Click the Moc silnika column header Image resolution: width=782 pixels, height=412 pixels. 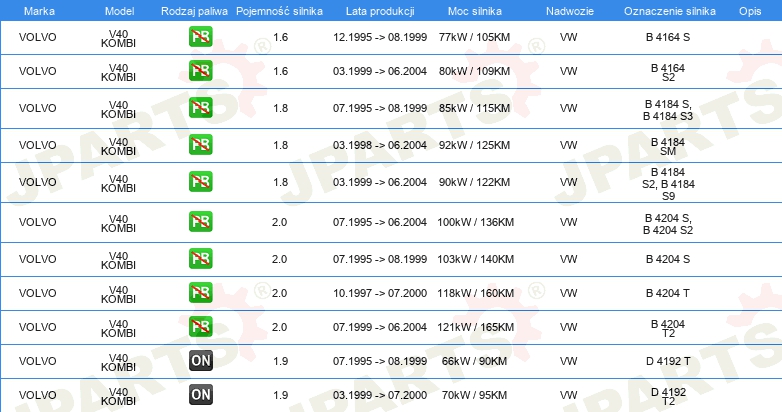[x=475, y=11]
